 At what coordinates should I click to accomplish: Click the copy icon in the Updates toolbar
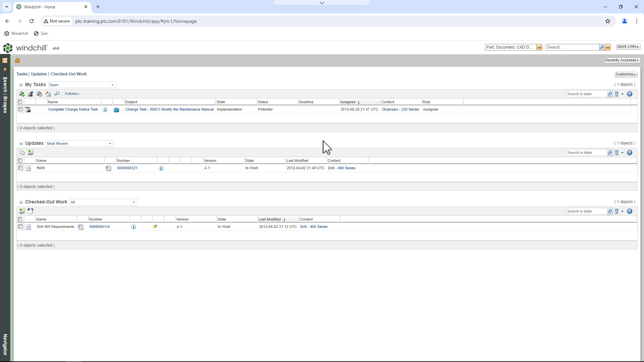22,153
